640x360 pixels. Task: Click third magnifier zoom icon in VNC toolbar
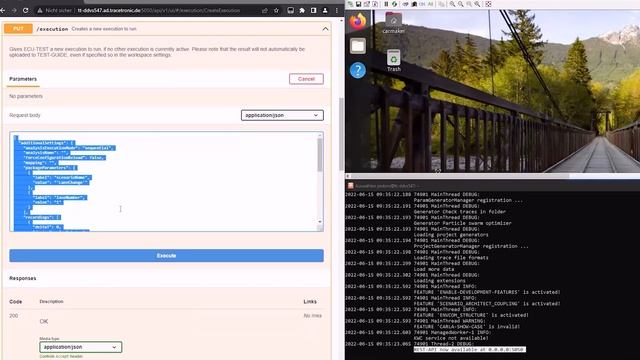pos(469,4)
